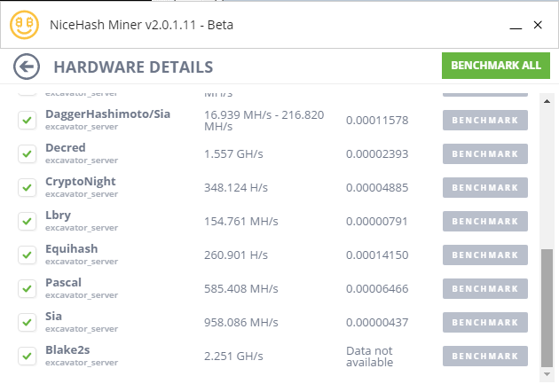Click the scrollbar down arrow
The height and width of the screenshot is (392, 559).
click(547, 374)
